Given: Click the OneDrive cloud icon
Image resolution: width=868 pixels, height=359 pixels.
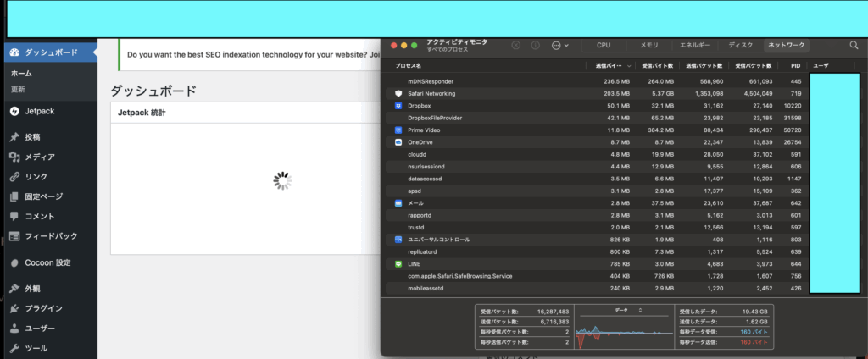Looking at the screenshot, I should 398,142.
